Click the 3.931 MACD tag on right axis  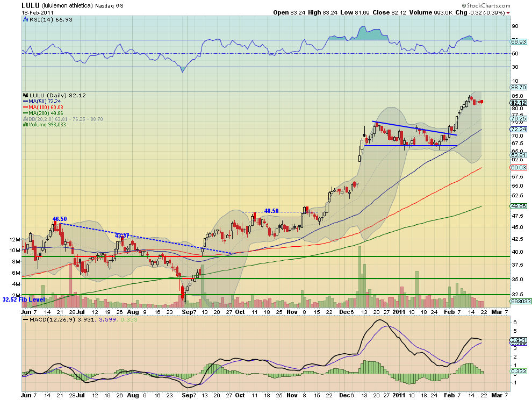519,340
